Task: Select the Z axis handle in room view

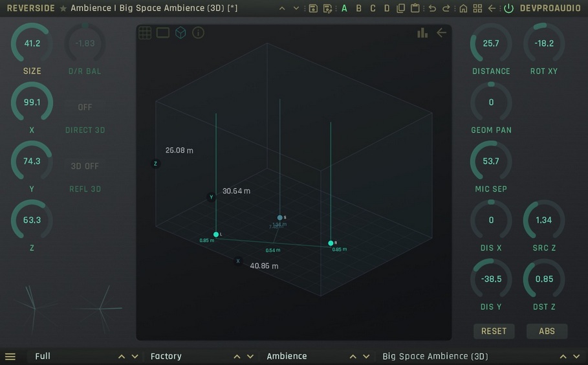Action: pyautogui.click(x=155, y=164)
